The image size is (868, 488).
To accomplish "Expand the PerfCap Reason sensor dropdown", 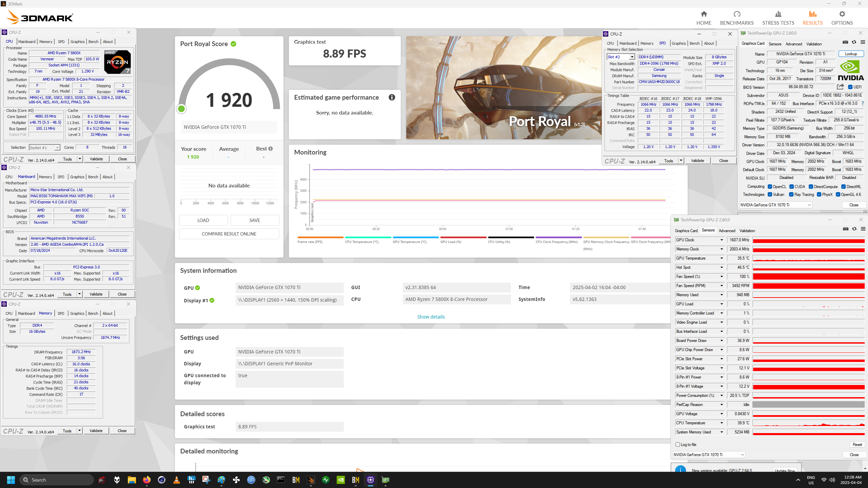I will coord(722,405).
